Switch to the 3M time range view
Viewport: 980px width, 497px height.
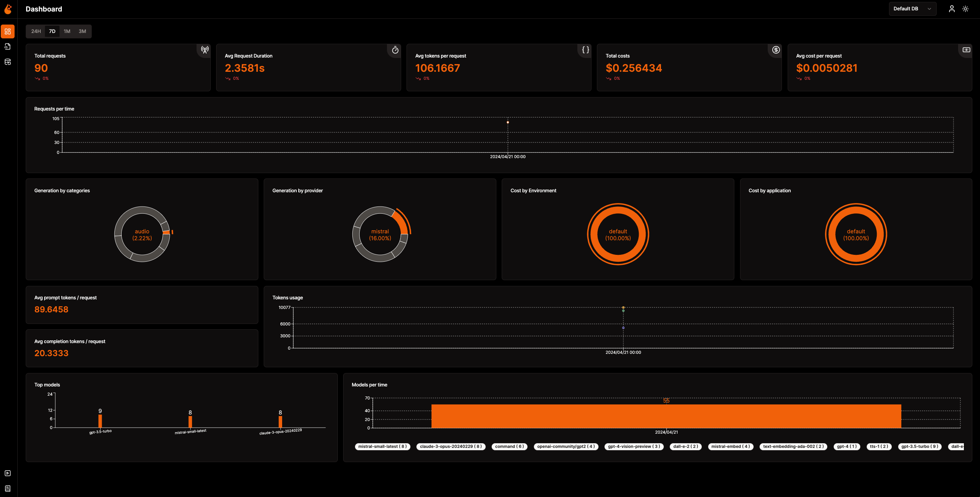(x=83, y=31)
